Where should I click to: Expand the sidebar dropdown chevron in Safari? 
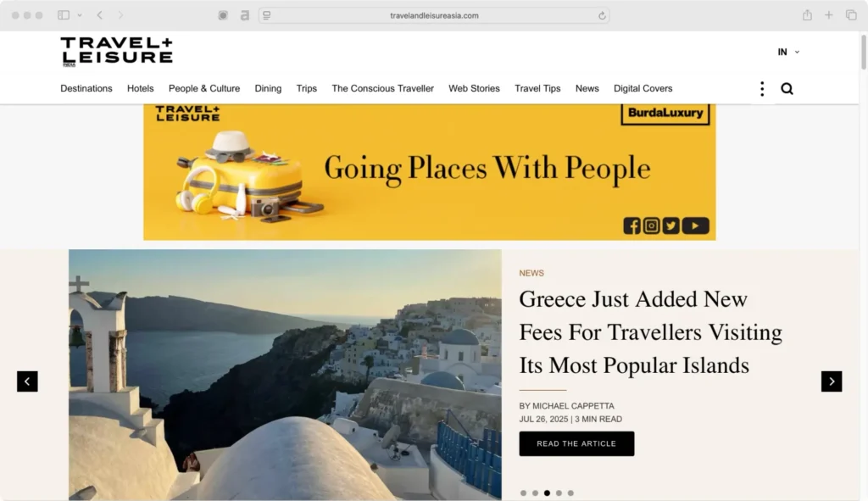click(80, 15)
